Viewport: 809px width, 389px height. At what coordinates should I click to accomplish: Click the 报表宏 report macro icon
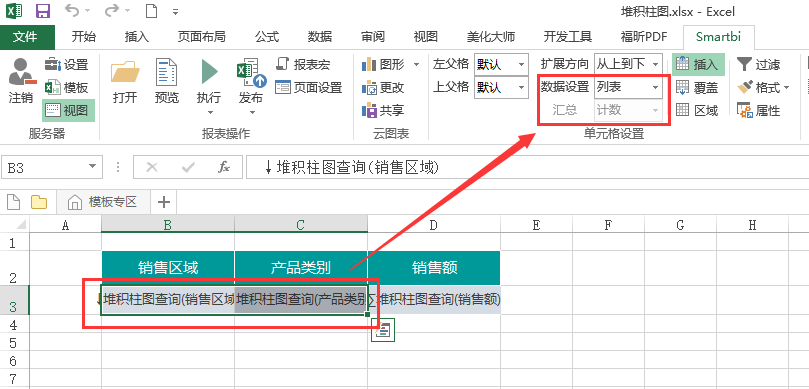pyautogui.click(x=303, y=64)
